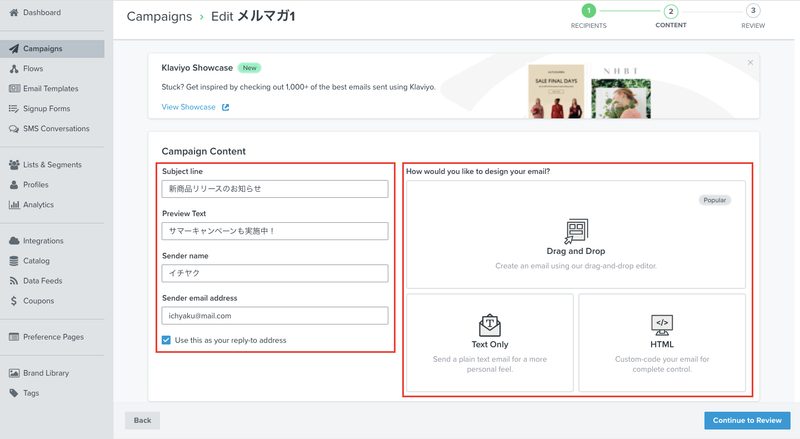Select the HTML code monitor icon

click(662, 325)
